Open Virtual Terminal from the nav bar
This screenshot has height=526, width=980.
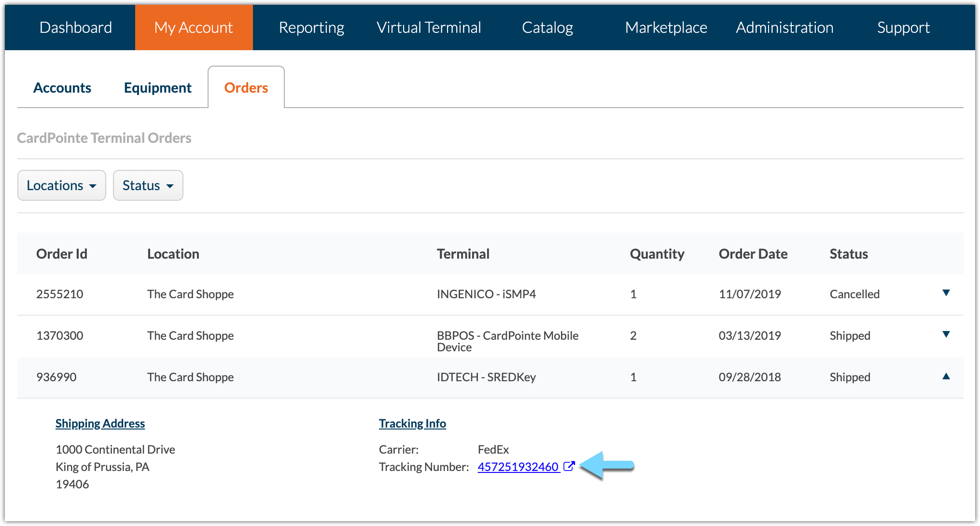pos(429,28)
